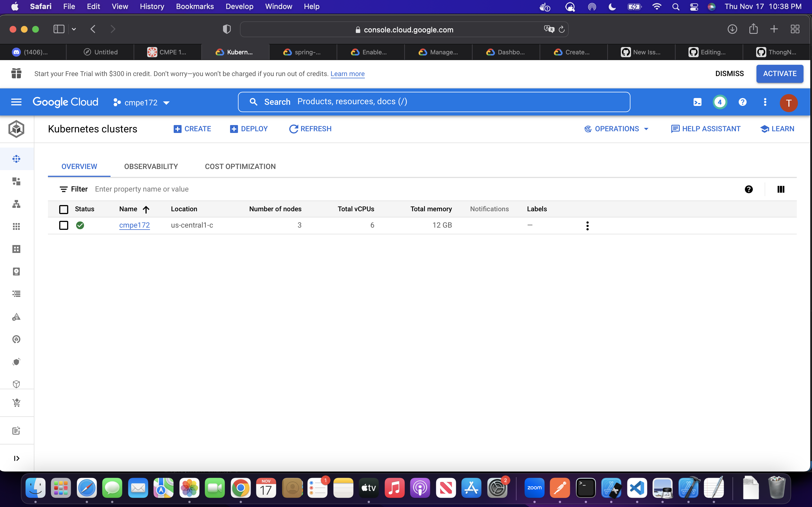
Task: Open the cmpe172 project selector dropdown
Action: click(142, 103)
